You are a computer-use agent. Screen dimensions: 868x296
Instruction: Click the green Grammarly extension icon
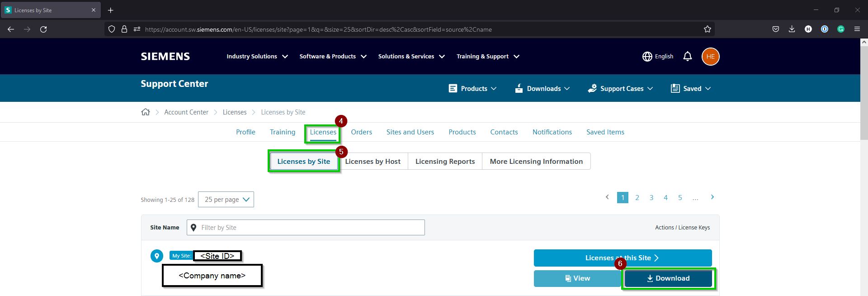point(841,29)
